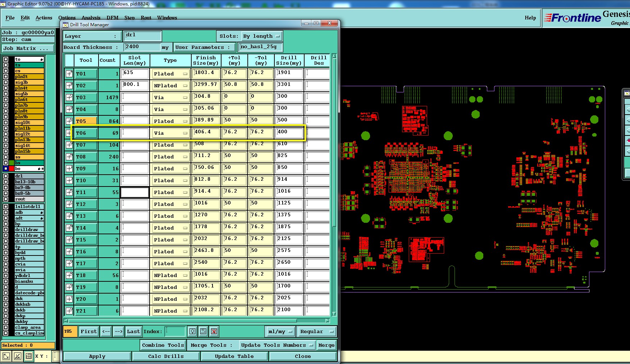Click the plus icon for tool T13
Image resolution: width=630 pixels, height=364 pixels.
[x=69, y=216]
